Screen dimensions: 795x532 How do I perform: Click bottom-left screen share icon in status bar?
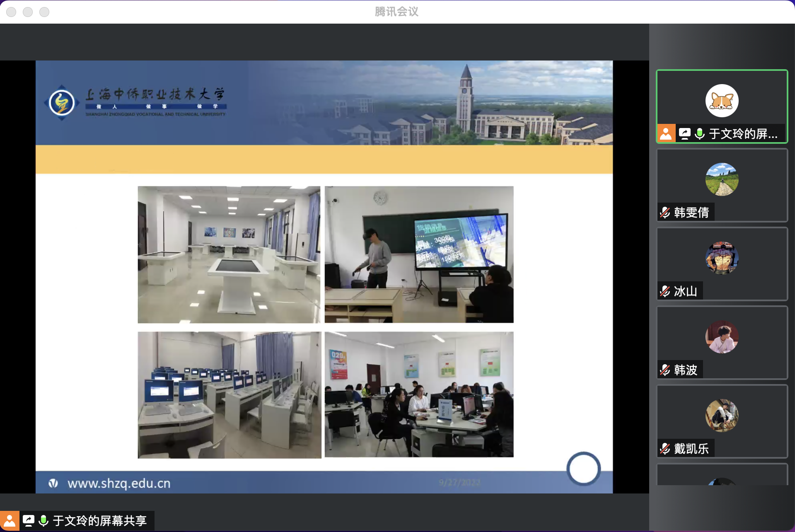pos(29,521)
